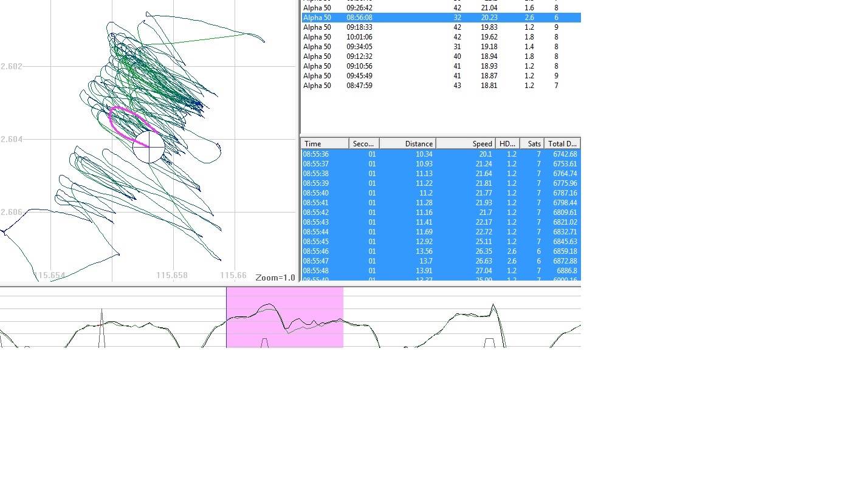Click the HD... column header
852x504 pixels.
507,144
